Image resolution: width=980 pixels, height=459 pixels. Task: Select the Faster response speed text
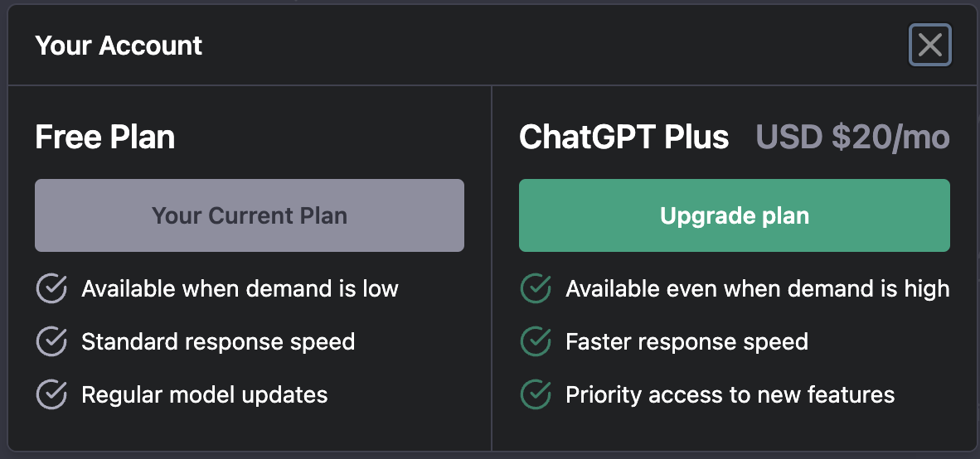tap(686, 341)
